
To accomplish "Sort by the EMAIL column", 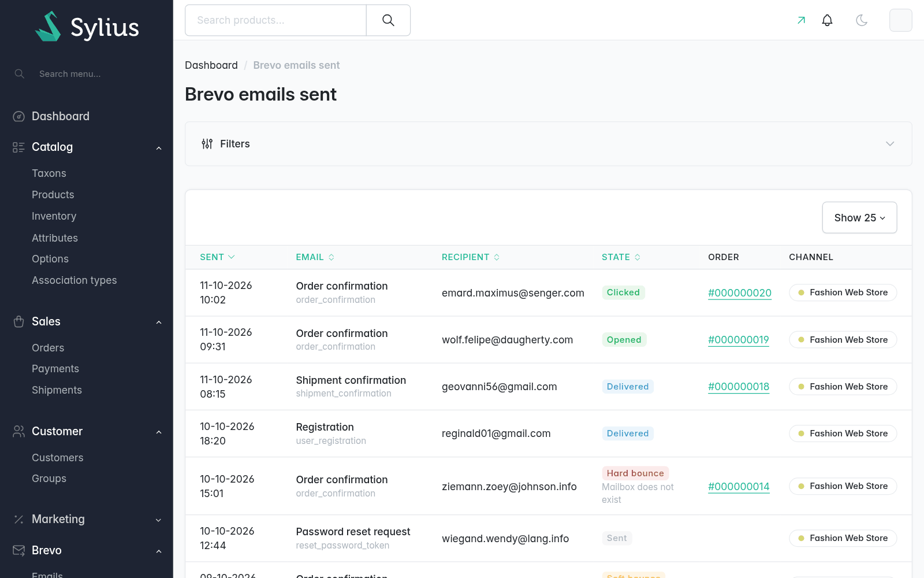I will (315, 257).
